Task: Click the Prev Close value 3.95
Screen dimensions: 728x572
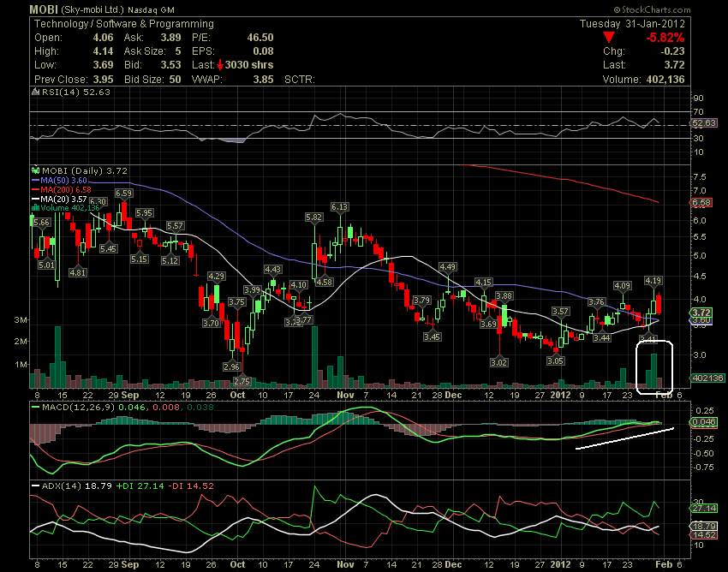Action: click(103, 80)
